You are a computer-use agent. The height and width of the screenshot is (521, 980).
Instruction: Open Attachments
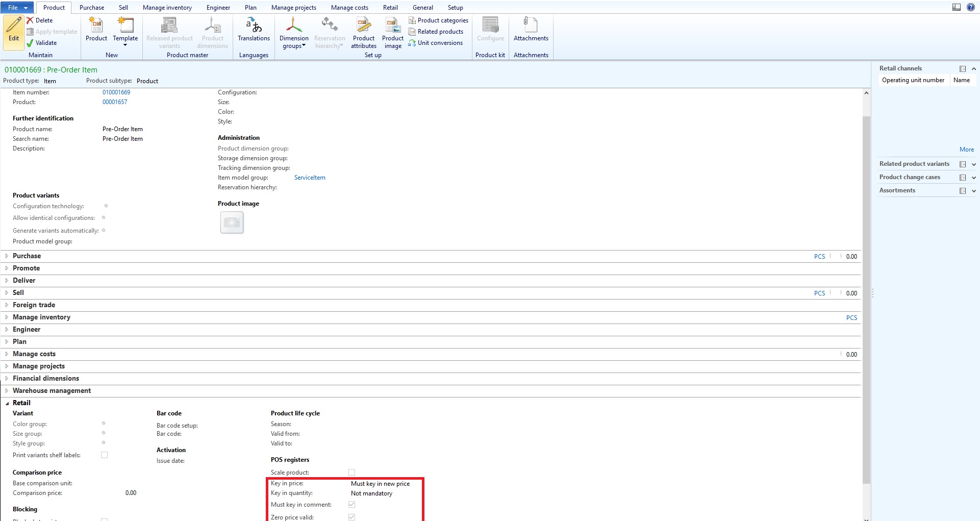coord(531,30)
